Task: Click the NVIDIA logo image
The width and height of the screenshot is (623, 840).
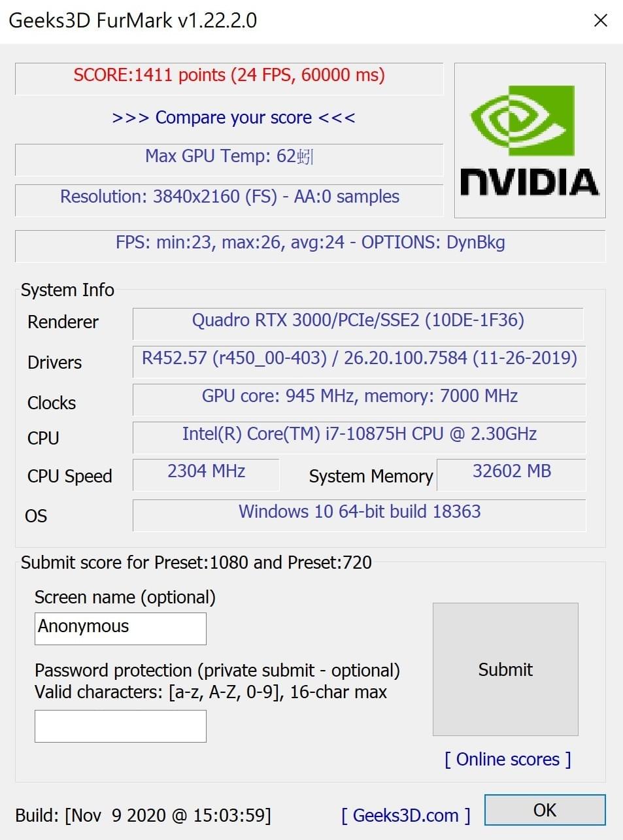Action: coord(530,140)
